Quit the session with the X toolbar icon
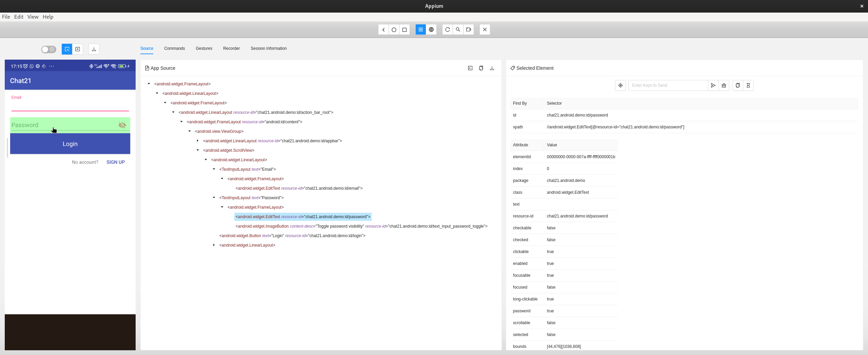 point(485,29)
